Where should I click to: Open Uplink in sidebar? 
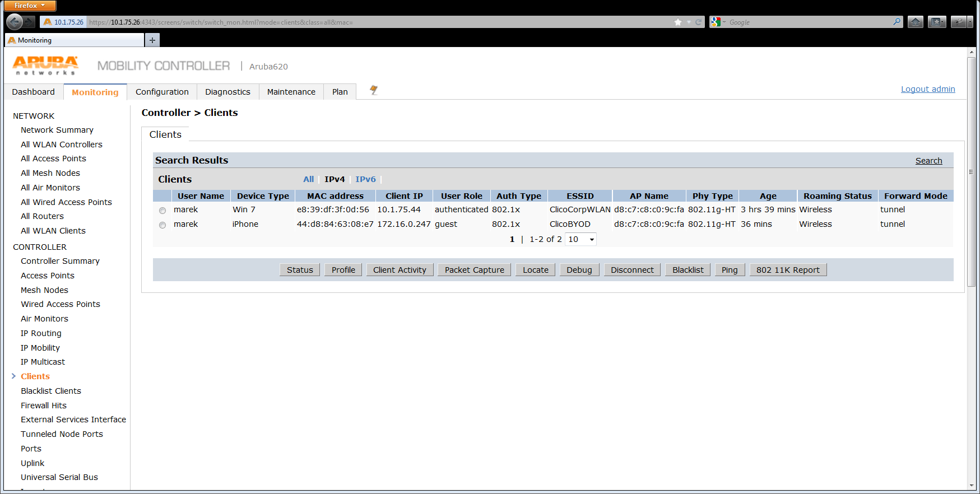[32, 463]
